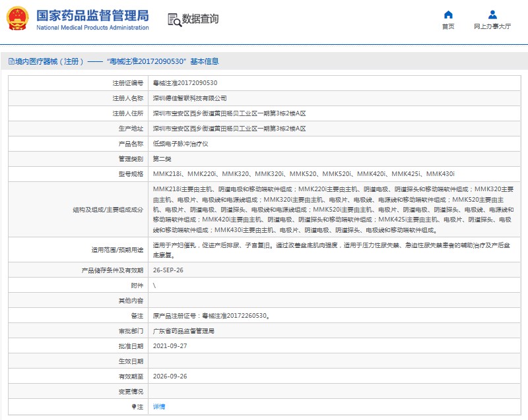Select the model list starting with MMK218i
528x420 pixels.
click(304, 174)
